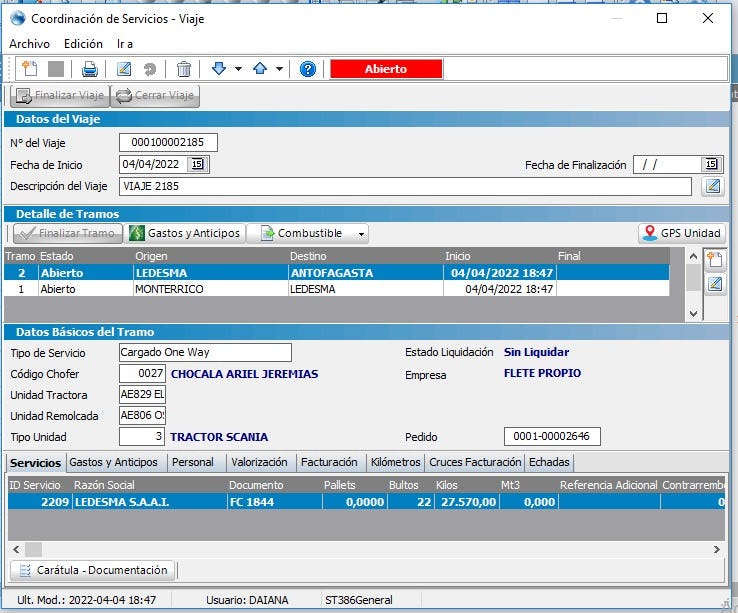Click the Finalizar Tramo button
Screen dimensions: 738x613
(68, 233)
